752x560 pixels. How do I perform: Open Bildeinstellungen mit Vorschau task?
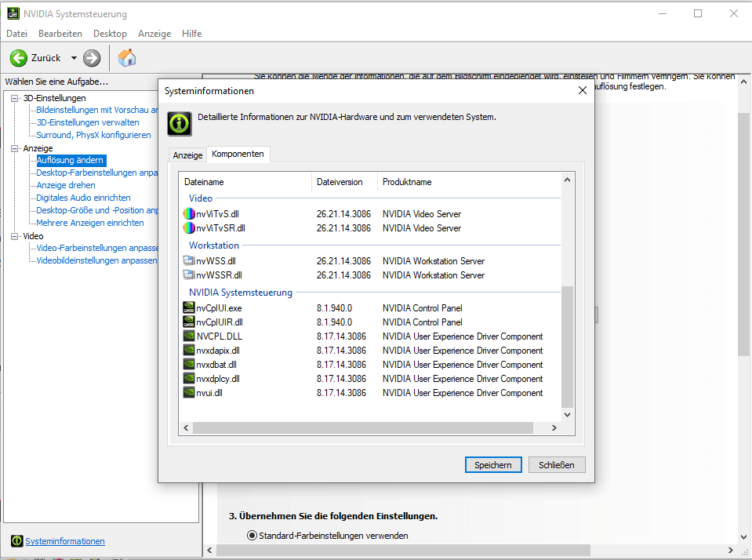pyautogui.click(x=97, y=110)
